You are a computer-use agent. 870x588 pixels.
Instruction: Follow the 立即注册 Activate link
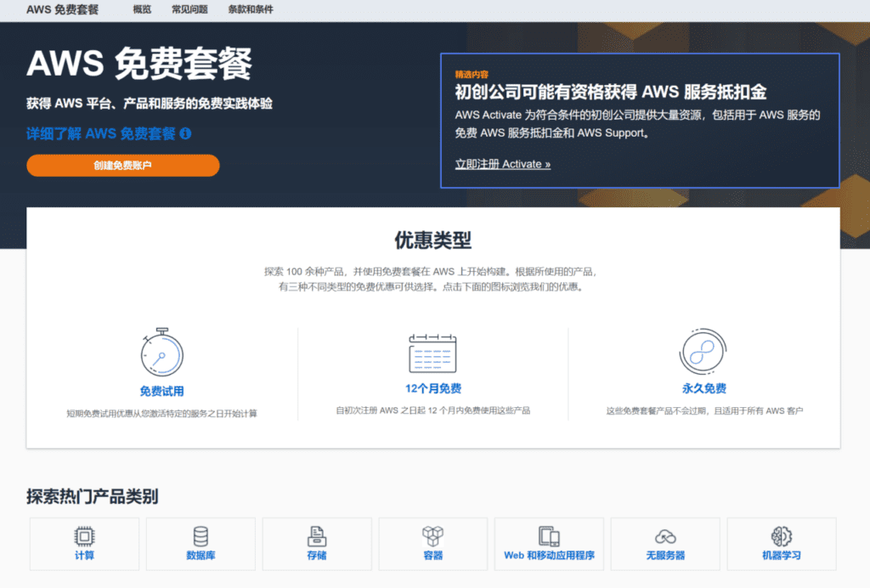point(502,164)
